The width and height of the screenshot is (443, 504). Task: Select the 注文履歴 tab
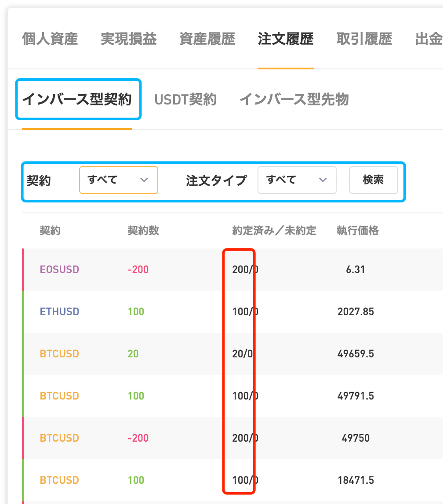286,39
